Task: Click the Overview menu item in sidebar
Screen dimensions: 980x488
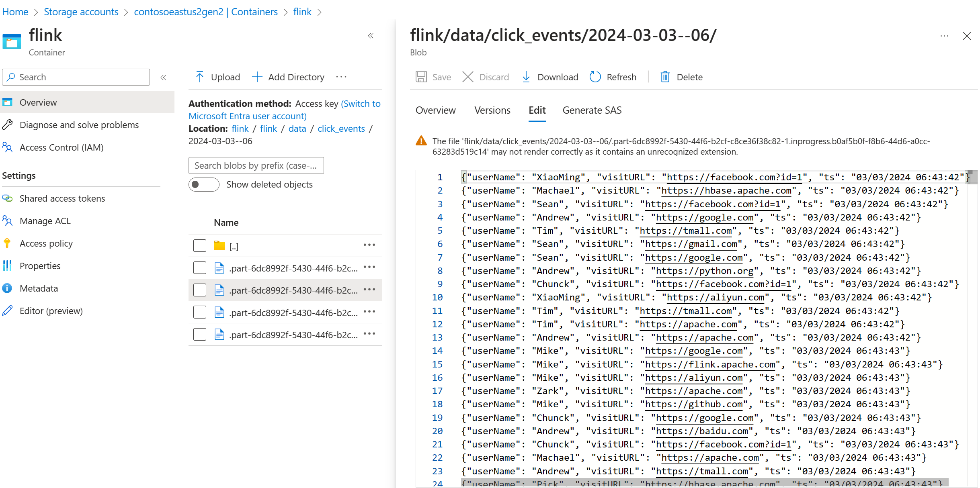Action: (x=39, y=101)
